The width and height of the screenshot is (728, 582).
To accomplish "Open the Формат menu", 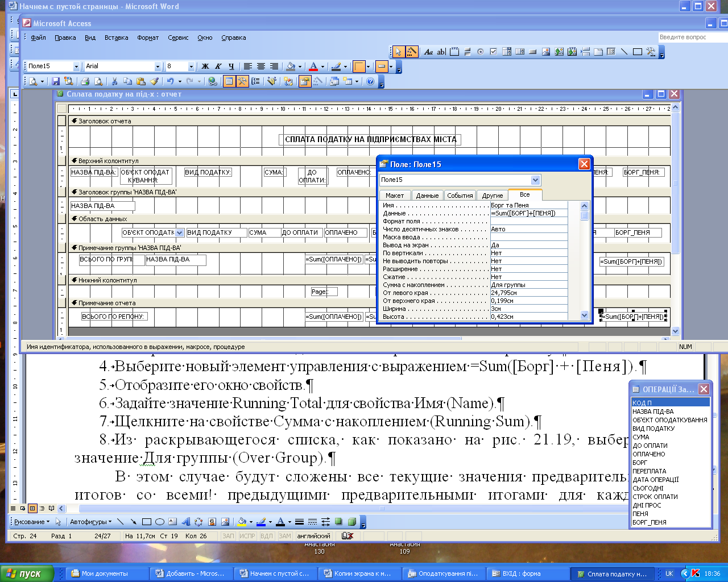I will pyautogui.click(x=148, y=38).
